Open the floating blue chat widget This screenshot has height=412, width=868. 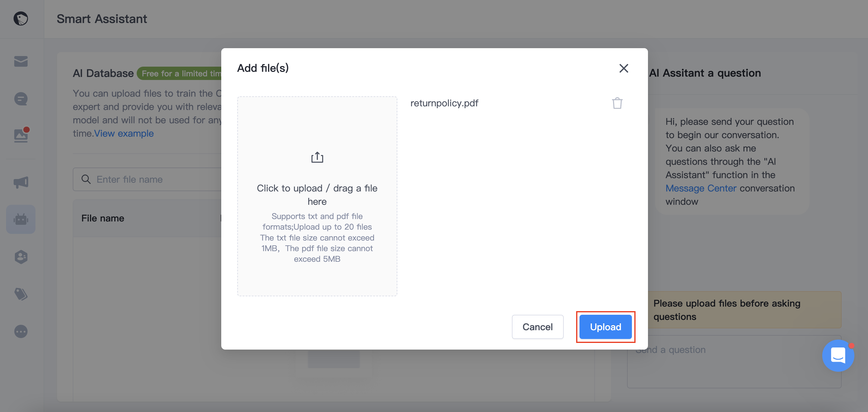[838, 355]
